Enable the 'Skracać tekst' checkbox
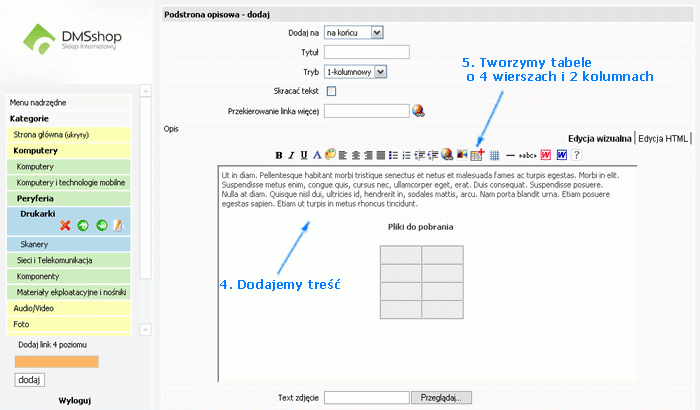This screenshot has width=700, height=410. (331, 91)
